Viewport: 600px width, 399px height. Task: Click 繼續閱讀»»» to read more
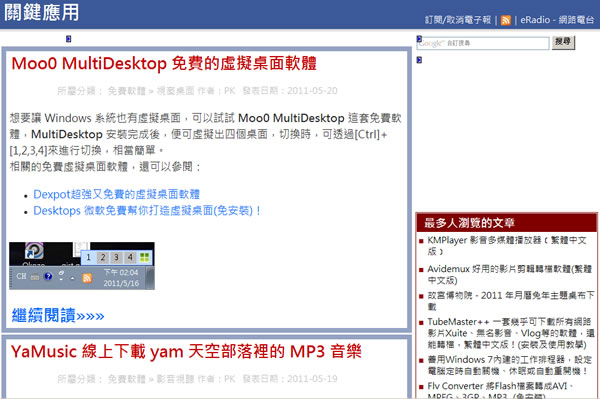click(58, 316)
